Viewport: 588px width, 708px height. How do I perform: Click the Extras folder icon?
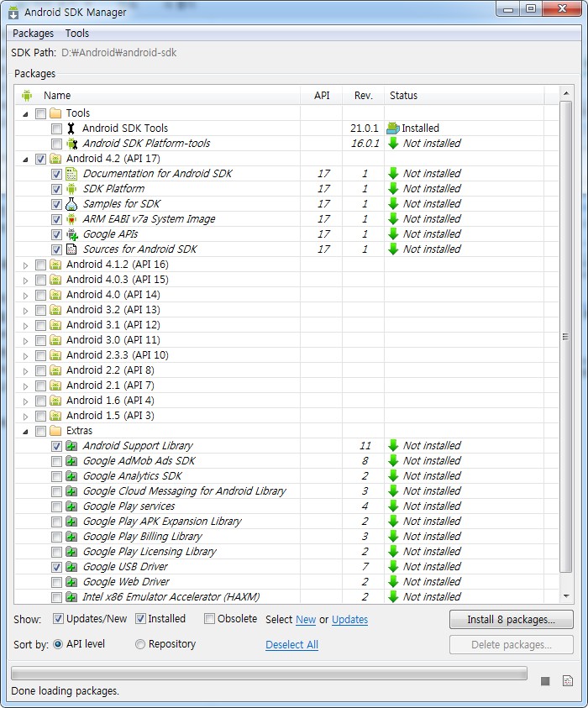(x=55, y=431)
